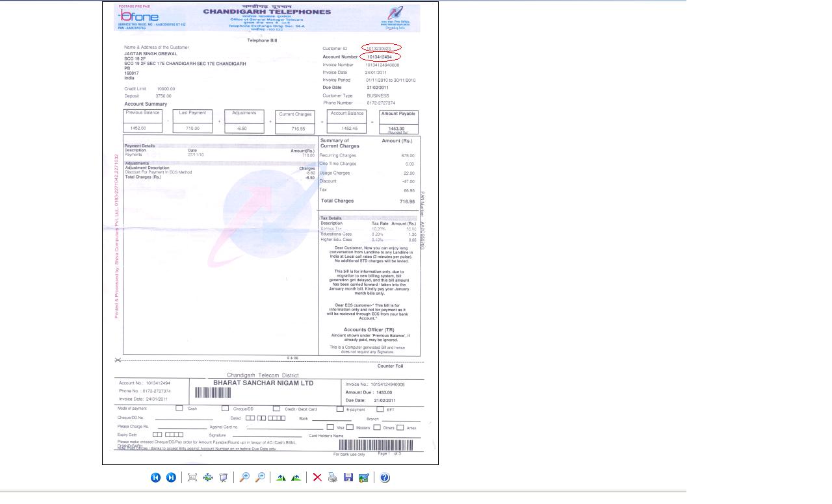This screenshot has width=832, height=504.
Task: Click the BHARAT SANCHAR NIGAM LTD text
Action: (263, 383)
